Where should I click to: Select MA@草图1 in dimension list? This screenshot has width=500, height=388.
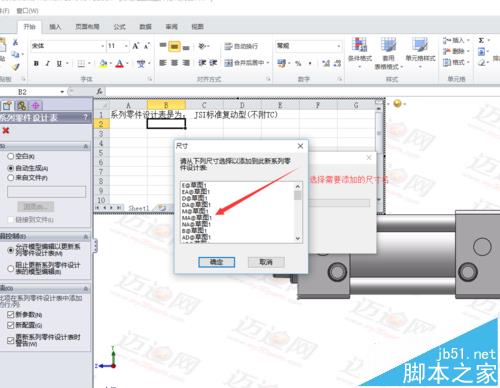pyautogui.click(x=196, y=217)
